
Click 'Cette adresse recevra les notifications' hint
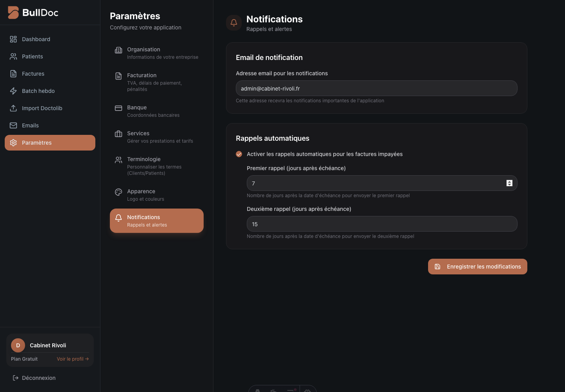click(310, 101)
